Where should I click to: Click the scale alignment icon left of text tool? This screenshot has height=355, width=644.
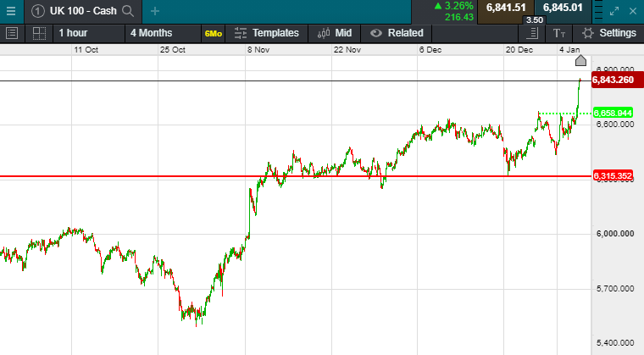(x=532, y=33)
